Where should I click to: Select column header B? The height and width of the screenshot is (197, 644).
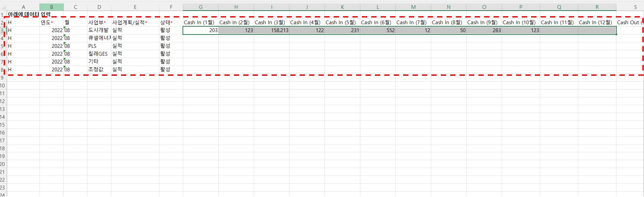[x=51, y=7]
